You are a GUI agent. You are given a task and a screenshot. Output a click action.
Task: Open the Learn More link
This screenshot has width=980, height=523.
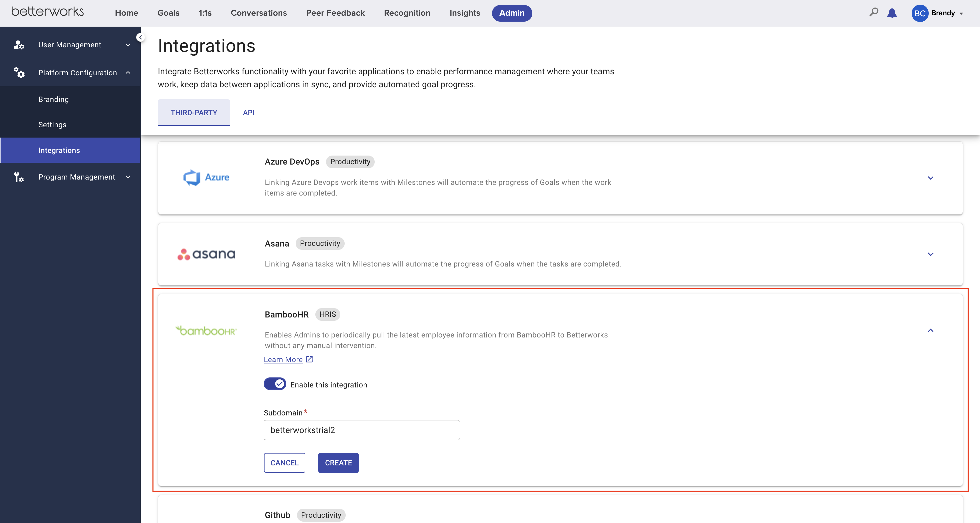coord(283,359)
